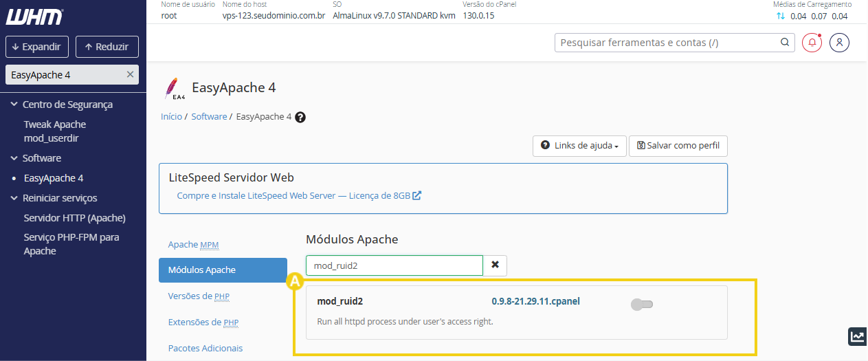Image resolution: width=868 pixels, height=361 pixels.
Task: Open the server statistics chart icon
Action: tap(857, 336)
